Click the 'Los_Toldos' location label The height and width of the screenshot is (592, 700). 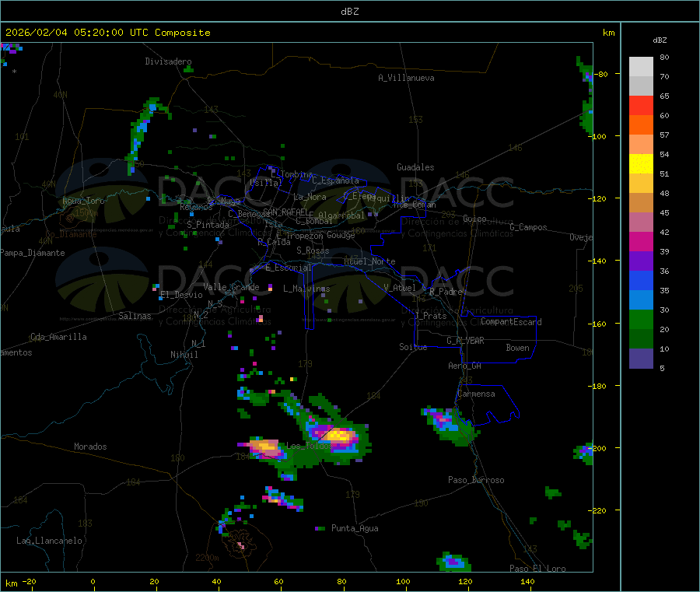310,446
